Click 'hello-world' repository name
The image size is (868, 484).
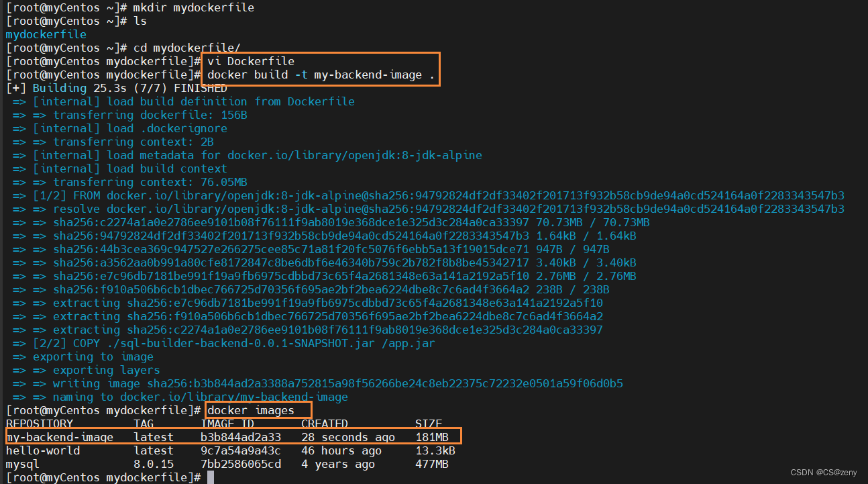tap(42, 450)
